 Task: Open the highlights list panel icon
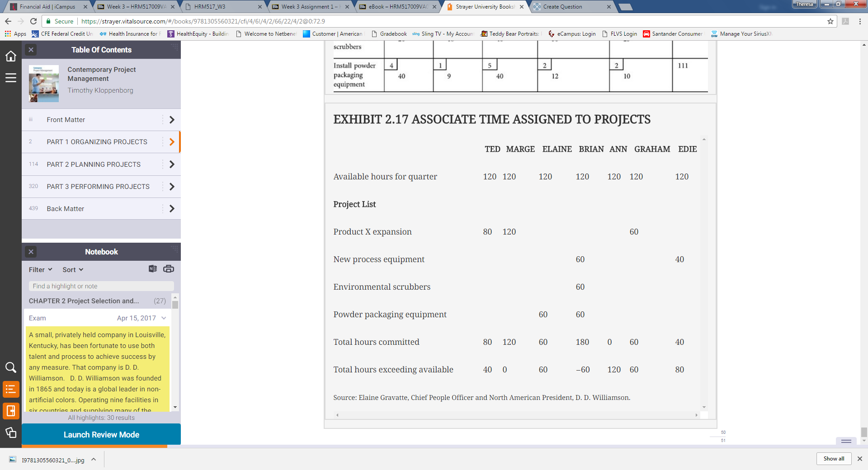[x=11, y=390]
